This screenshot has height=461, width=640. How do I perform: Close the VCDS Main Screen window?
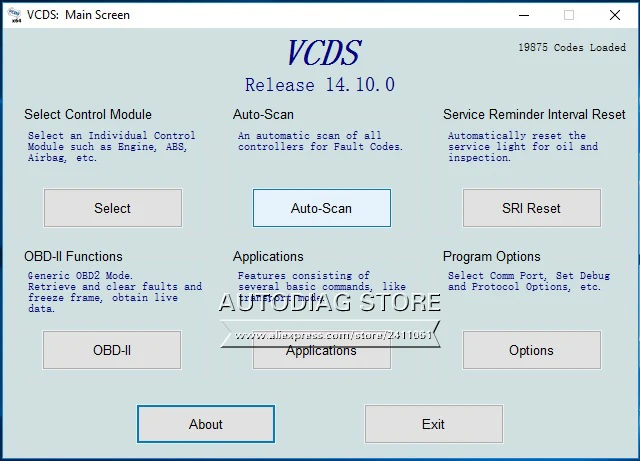click(x=615, y=15)
